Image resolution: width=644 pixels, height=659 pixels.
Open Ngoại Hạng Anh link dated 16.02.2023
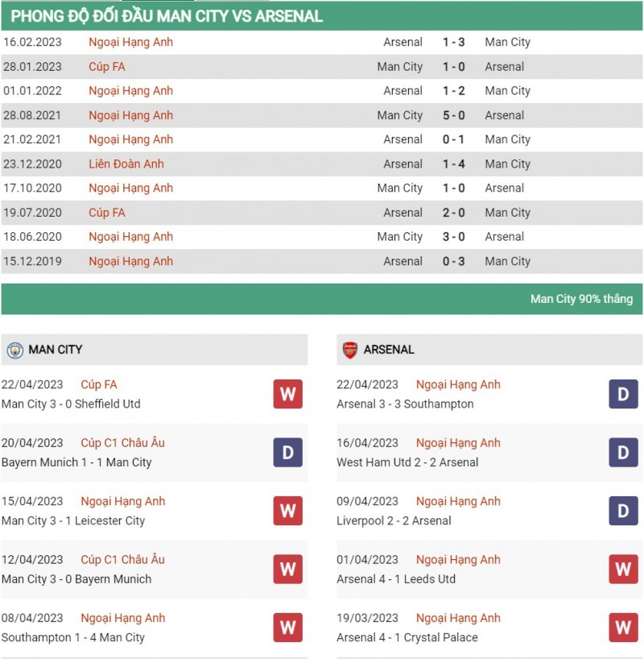(130, 42)
